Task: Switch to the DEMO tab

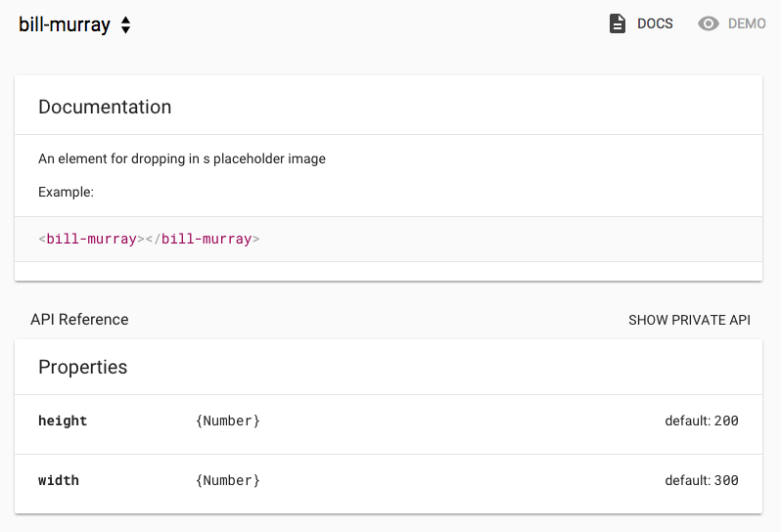Action: click(x=747, y=23)
